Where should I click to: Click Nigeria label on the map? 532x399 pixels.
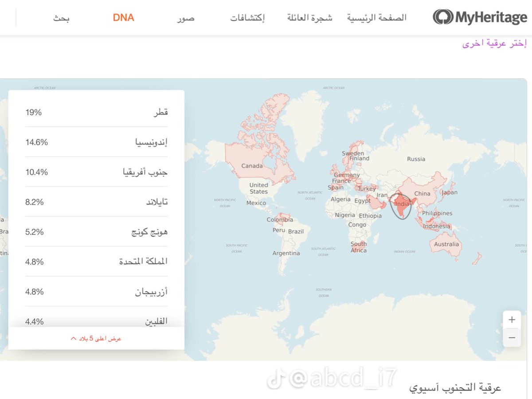pos(345,215)
